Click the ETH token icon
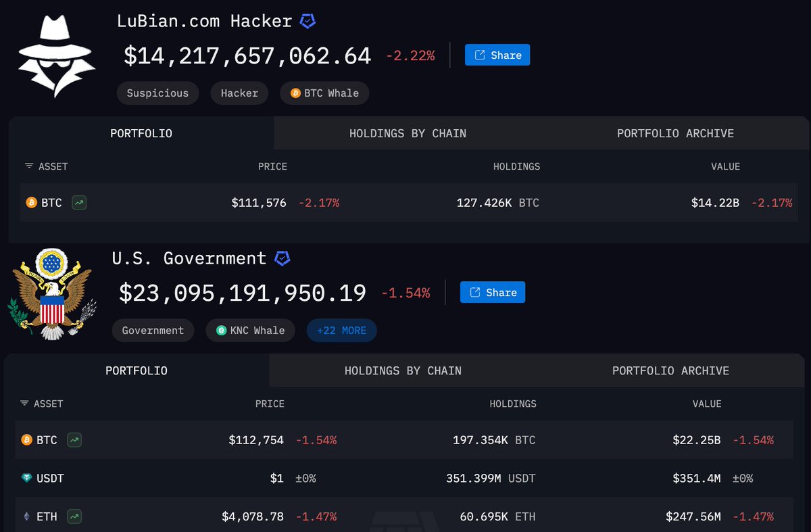This screenshot has height=532, width=811. pyautogui.click(x=27, y=516)
